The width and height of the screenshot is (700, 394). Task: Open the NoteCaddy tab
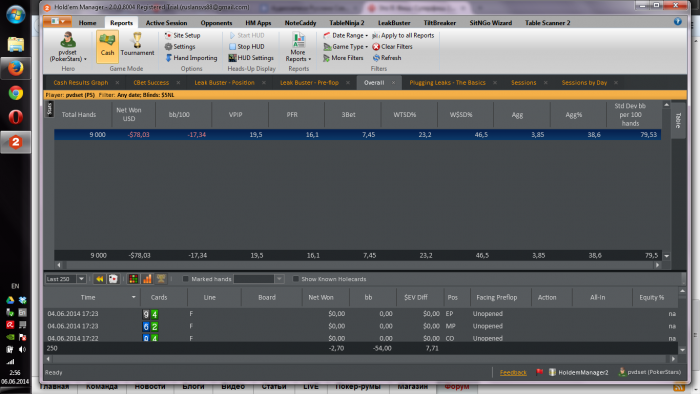300,23
